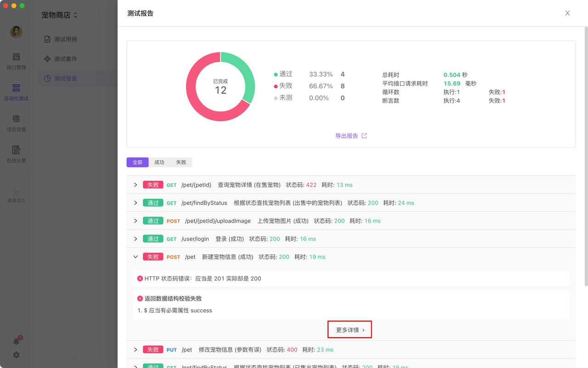
Task: Click the pie-chart icon next to 测试报告
Action: click(x=46, y=78)
